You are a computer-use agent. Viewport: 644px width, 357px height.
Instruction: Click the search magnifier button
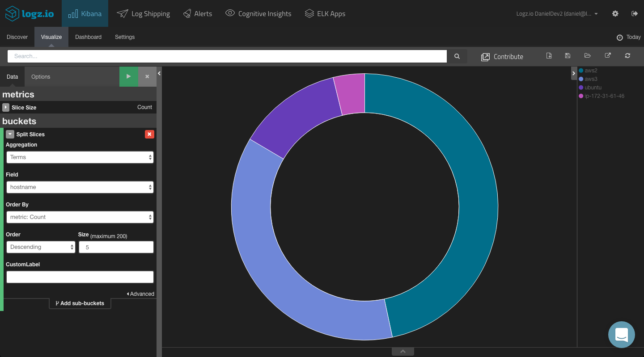click(x=457, y=56)
